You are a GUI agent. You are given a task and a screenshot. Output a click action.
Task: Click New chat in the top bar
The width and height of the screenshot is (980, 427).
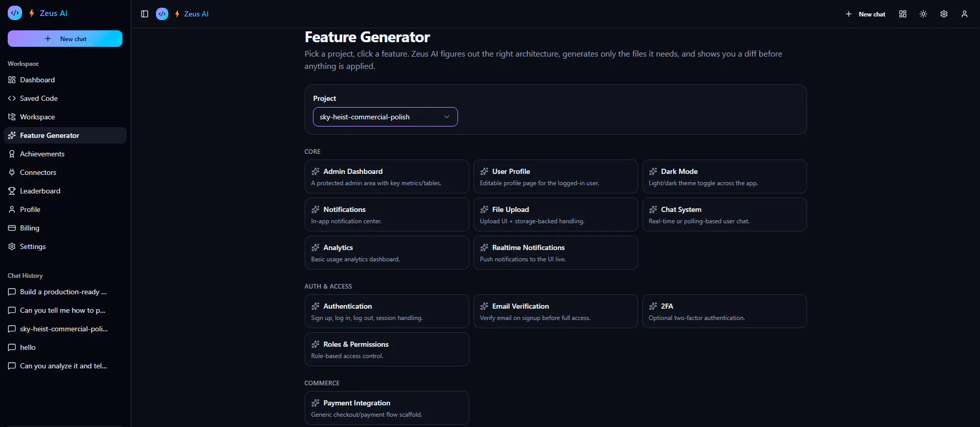(x=866, y=14)
